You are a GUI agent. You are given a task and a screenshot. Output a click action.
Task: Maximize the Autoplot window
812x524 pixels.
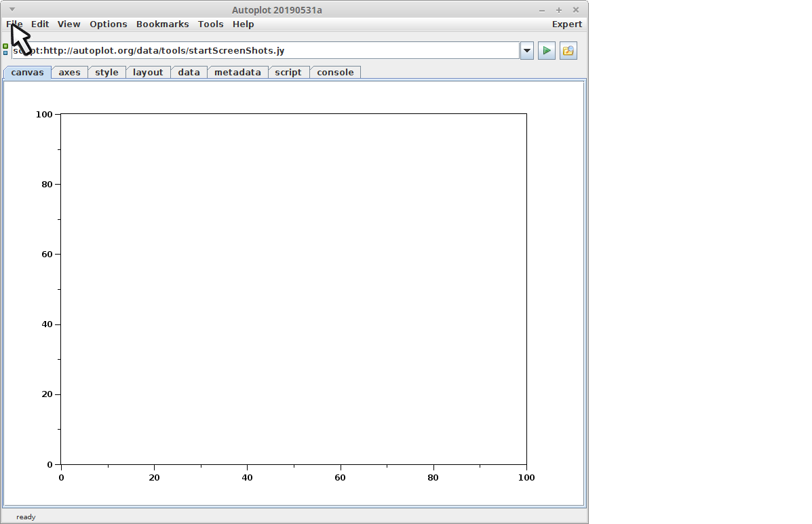tap(559, 10)
